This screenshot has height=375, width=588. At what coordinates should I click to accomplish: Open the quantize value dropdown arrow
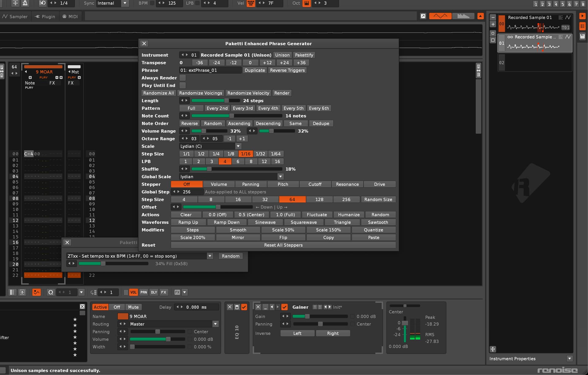pos(81,292)
